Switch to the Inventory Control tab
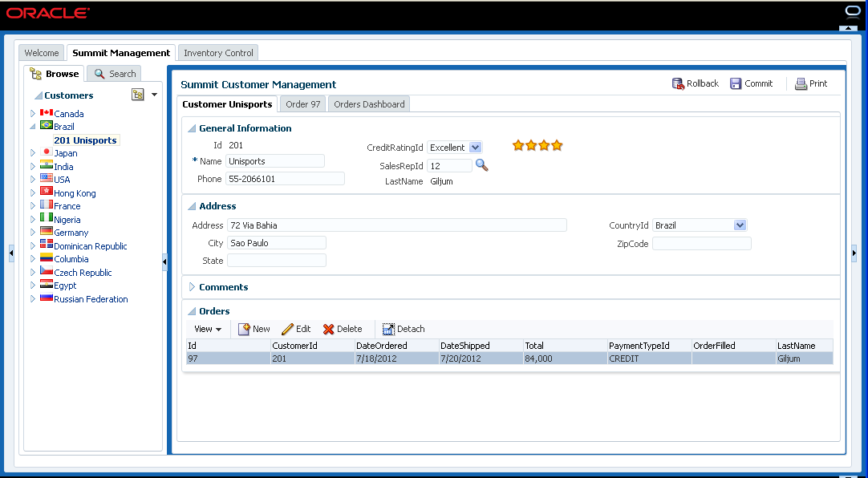Image resolution: width=868 pixels, height=478 pixels. point(218,53)
